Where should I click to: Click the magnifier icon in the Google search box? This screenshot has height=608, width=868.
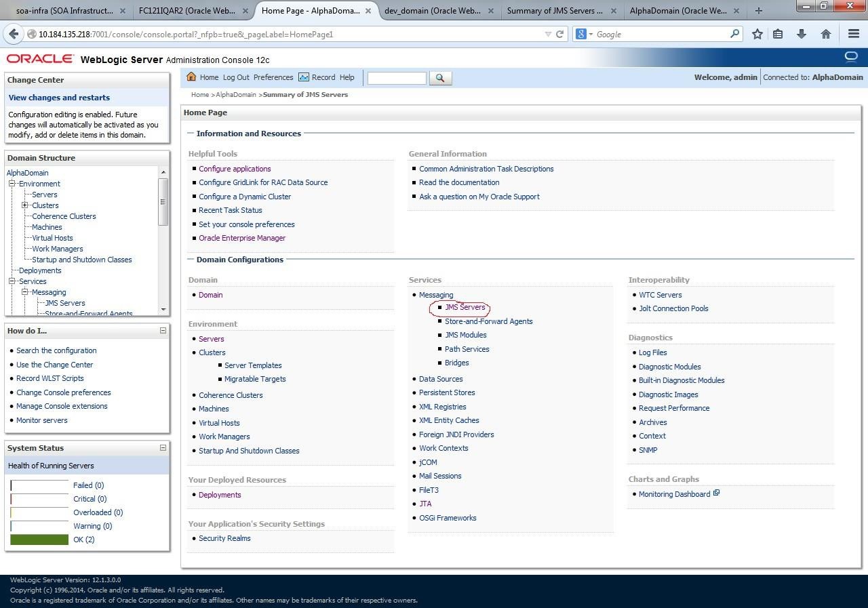[x=734, y=34]
